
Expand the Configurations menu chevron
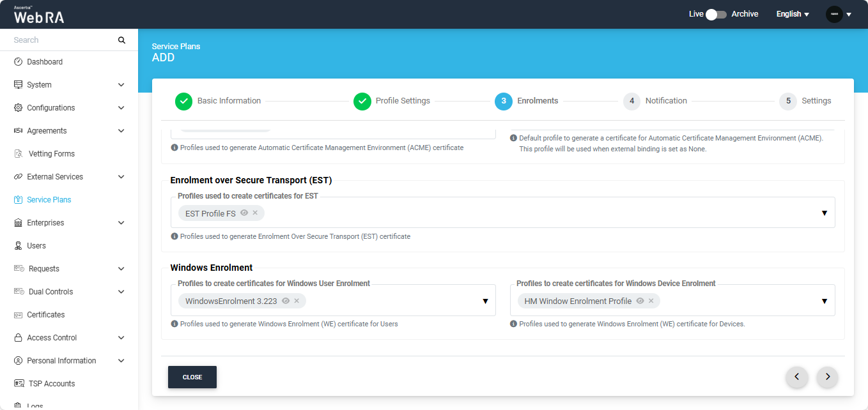[121, 108]
